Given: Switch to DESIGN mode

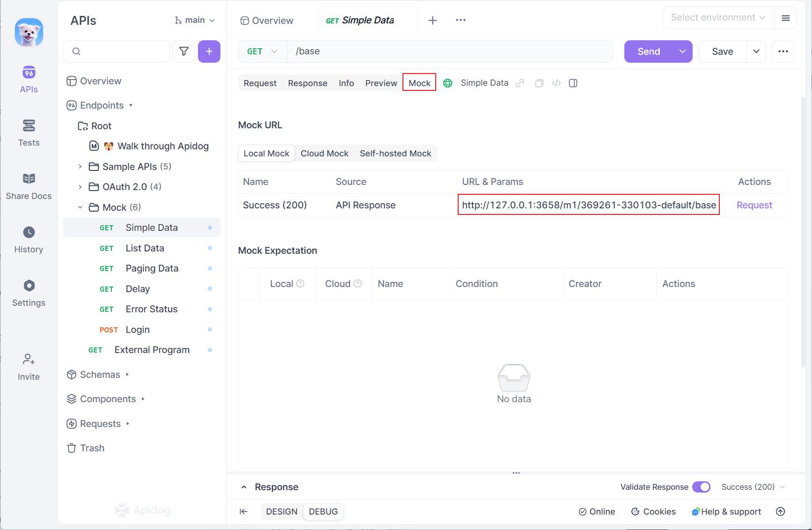Looking at the screenshot, I should tap(282, 512).
